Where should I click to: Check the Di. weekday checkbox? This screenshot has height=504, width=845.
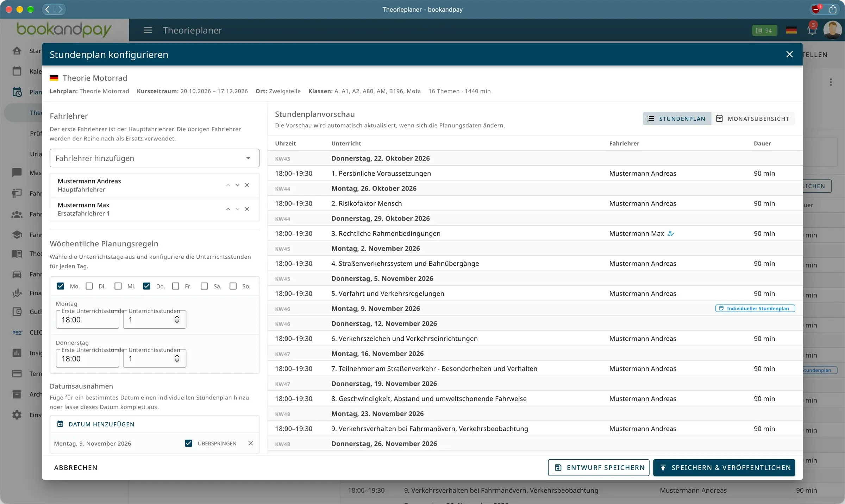(89, 286)
